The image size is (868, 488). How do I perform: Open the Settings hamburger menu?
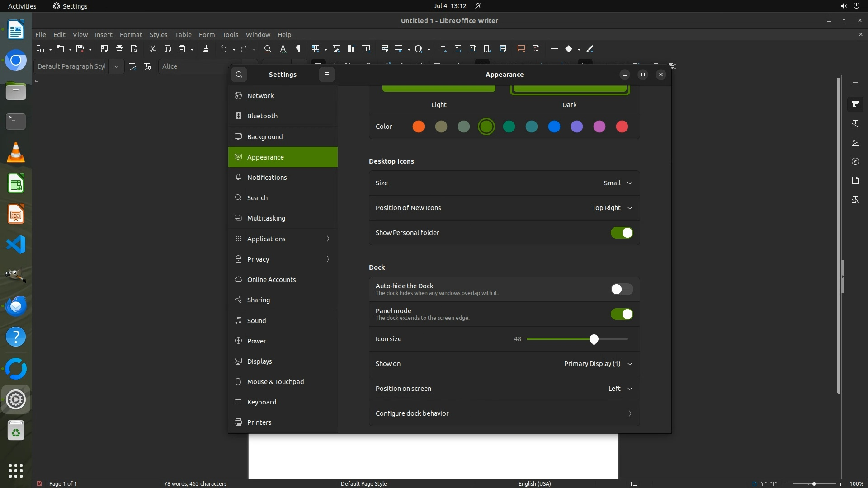coord(327,75)
